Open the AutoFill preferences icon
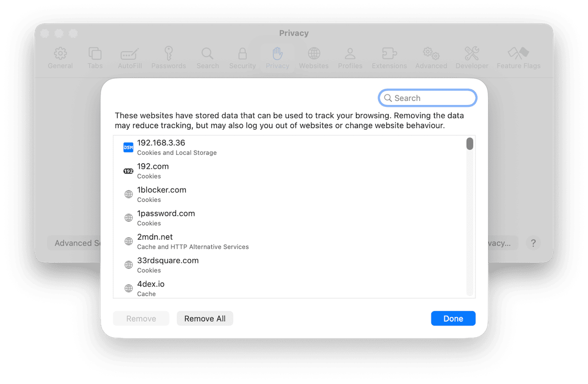This screenshot has height=384, width=588. click(x=130, y=54)
